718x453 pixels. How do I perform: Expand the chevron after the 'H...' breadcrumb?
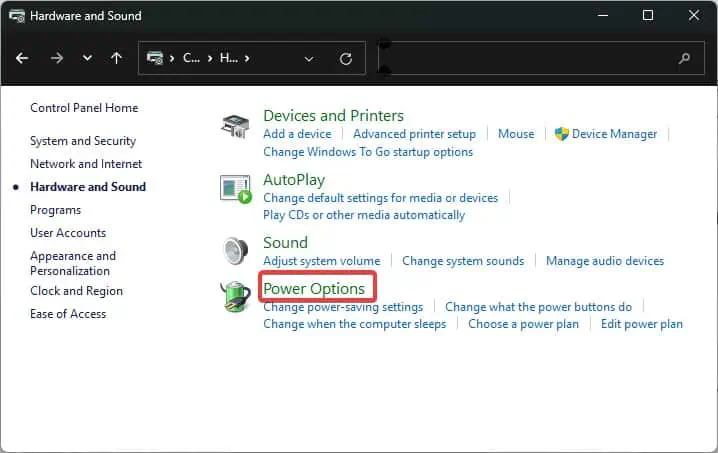click(247, 58)
